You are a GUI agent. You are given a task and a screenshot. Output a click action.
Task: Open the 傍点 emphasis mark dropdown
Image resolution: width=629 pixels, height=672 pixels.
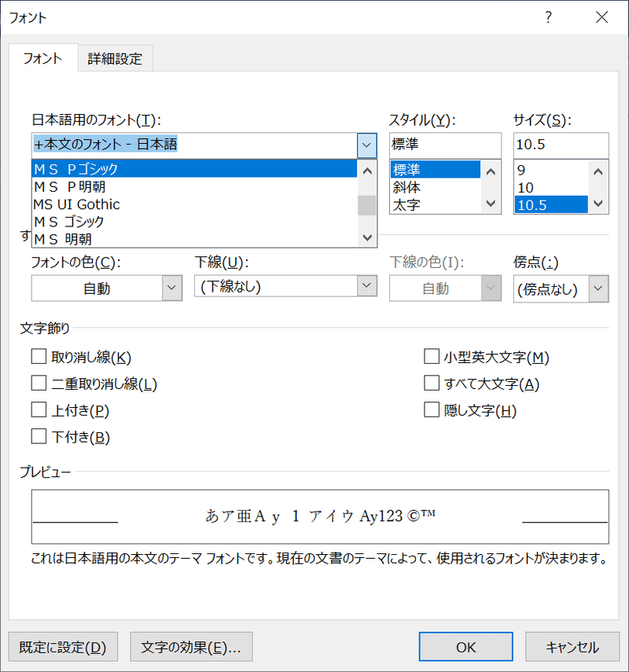click(598, 288)
